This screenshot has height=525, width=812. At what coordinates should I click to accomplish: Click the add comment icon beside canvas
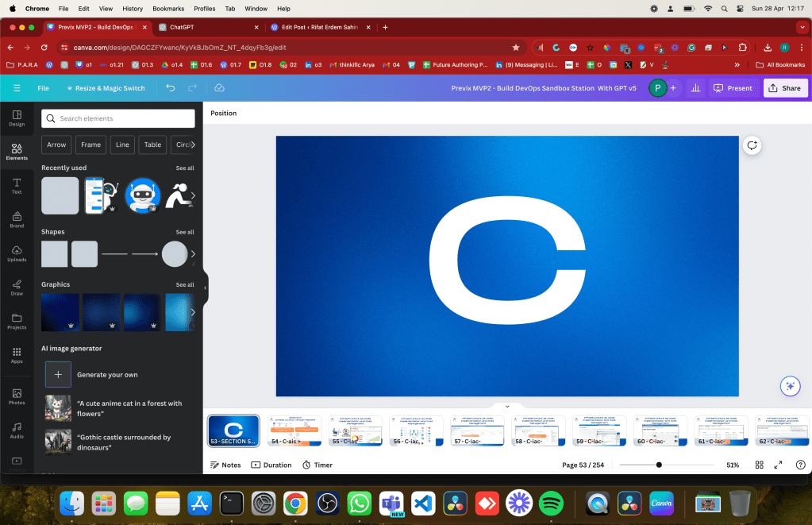coord(752,145)
